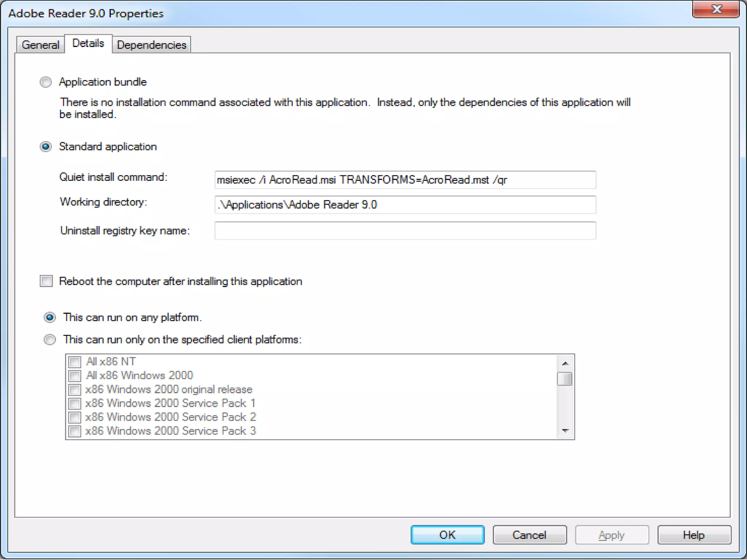Check the All x86 NT checkbox
The height and width of the screenshot is (560, 747).
click(x=75, y=362)
